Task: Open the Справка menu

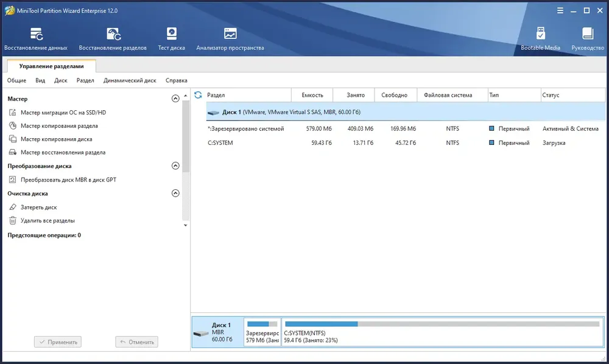Action: click(177, 80)
